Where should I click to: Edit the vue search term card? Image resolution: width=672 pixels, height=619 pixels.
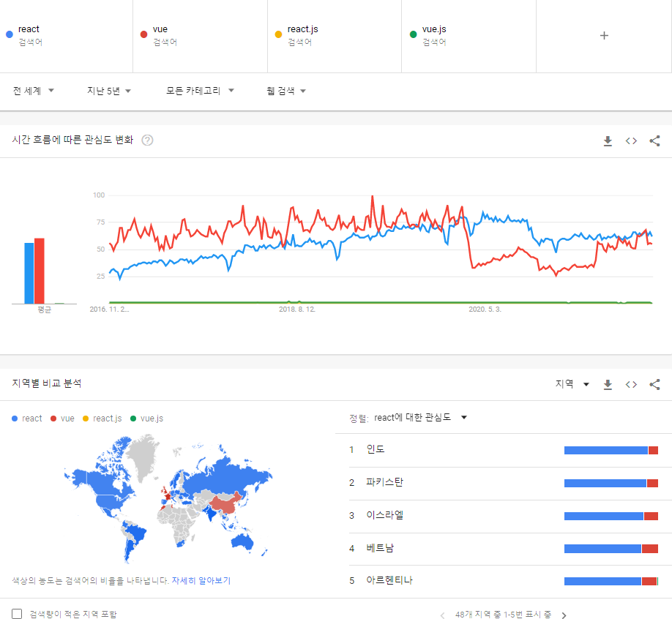tap(200, 36)
